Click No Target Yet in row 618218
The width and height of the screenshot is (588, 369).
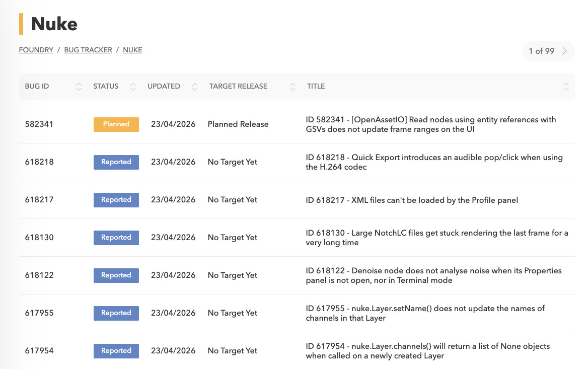pos(233,162)
